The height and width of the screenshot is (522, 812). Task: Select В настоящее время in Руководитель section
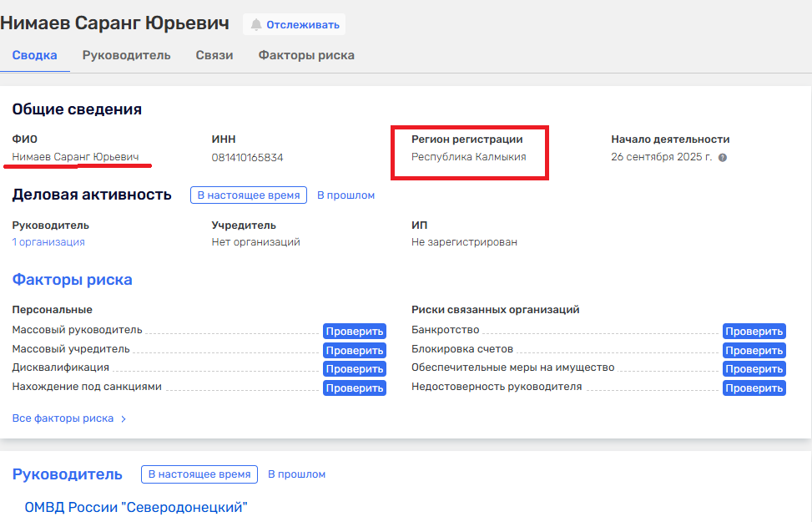[199, 474]
